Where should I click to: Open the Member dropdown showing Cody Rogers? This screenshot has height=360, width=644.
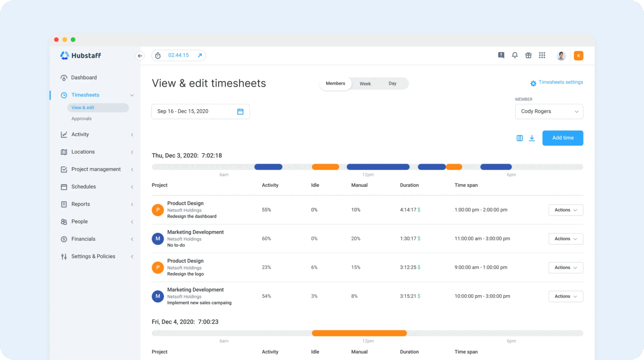549,111
